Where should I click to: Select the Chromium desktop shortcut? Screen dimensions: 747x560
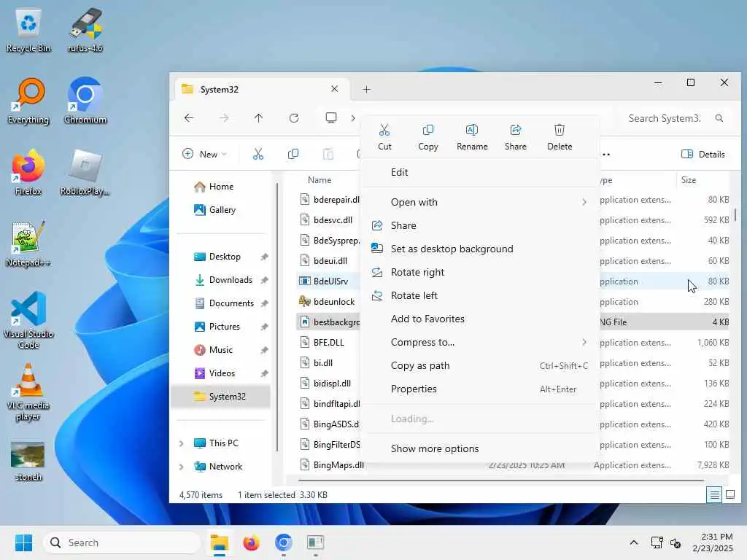pos(85,101)
